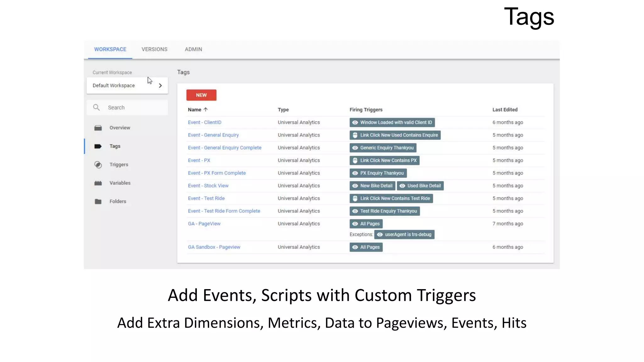Screen dimensions: 644x362
Task: Open Event - PX Form Complete tag
Action: point(217,173)
